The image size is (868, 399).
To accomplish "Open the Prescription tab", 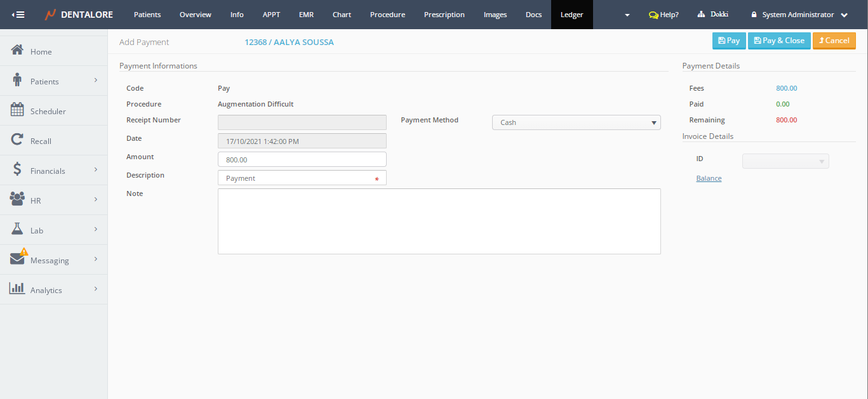I will [x=444, y=15].
